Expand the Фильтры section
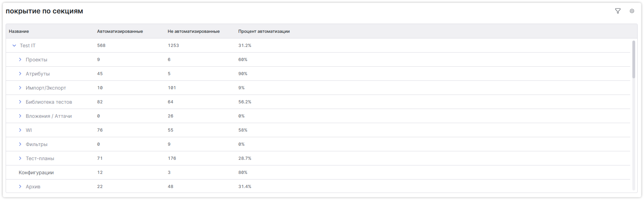 click(20, 144)
